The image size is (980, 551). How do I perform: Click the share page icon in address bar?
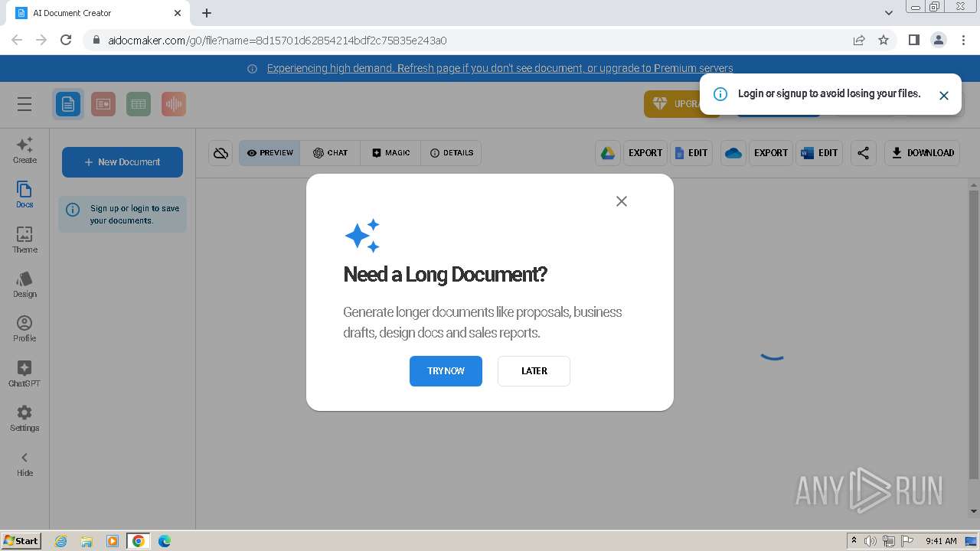(859, 40)
